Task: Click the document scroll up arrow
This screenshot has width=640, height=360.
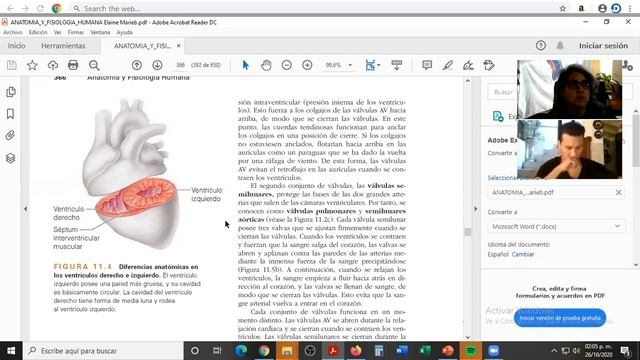Action: (468, 81)
